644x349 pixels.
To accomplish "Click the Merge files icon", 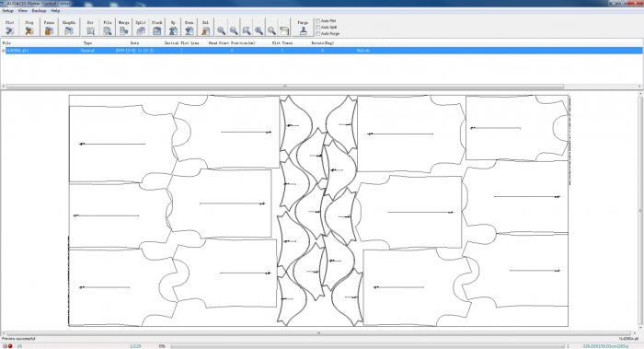I will [x=123, y=28].
